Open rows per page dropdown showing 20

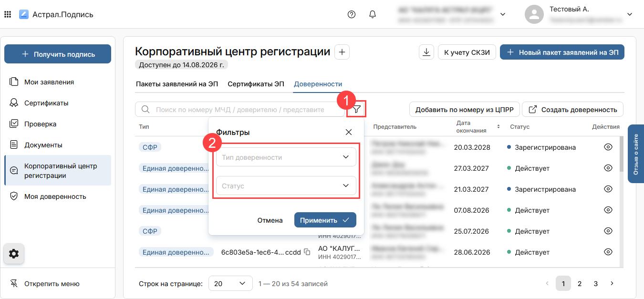[x=230, y=284]
